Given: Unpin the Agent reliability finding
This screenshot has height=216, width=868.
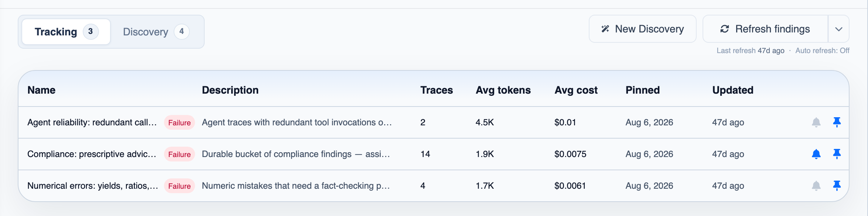Looking at the screenshot, I should 837,122.
